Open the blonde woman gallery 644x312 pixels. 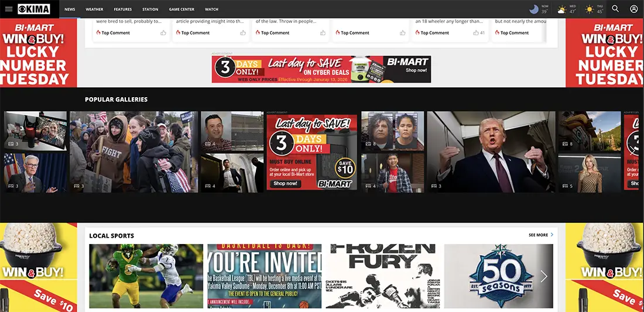pyautogui.click(x=590, y=173)
